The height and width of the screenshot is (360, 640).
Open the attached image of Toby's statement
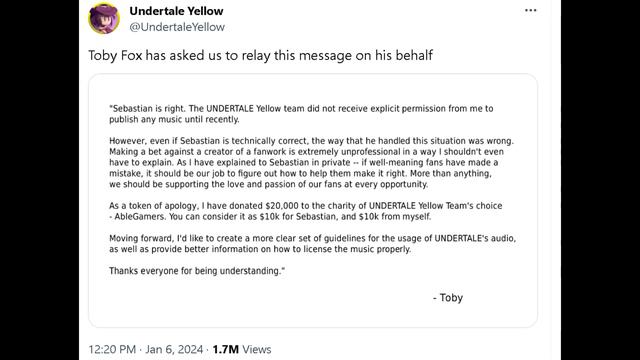click(x=313, y=200)
